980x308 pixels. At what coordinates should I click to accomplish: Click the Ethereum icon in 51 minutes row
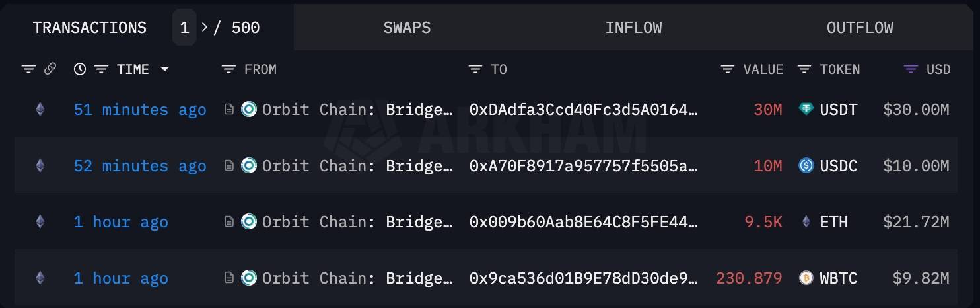40,110
